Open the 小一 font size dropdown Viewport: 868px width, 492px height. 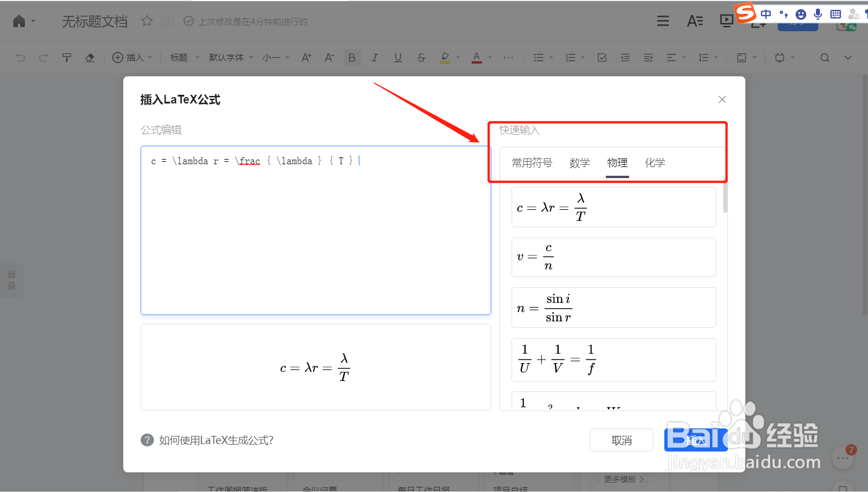point(276,57)
